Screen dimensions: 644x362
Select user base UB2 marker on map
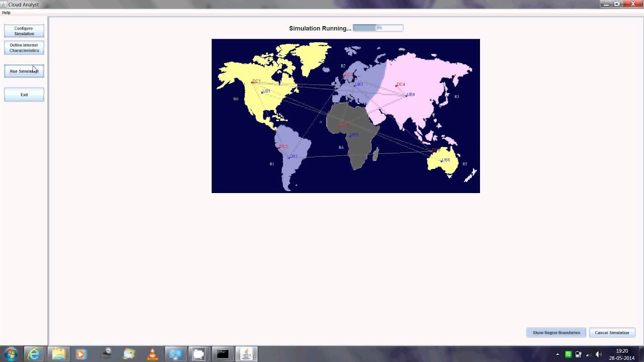point(293,157)
